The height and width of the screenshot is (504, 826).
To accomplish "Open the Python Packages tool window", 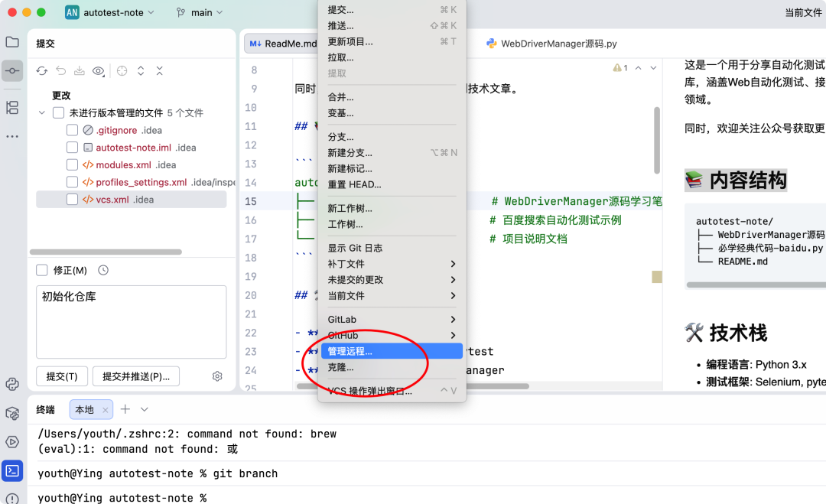I will click(12, 413).
